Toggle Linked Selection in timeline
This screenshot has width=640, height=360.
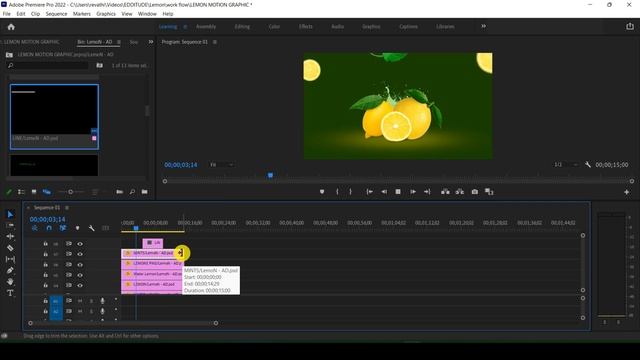(63, 228)
